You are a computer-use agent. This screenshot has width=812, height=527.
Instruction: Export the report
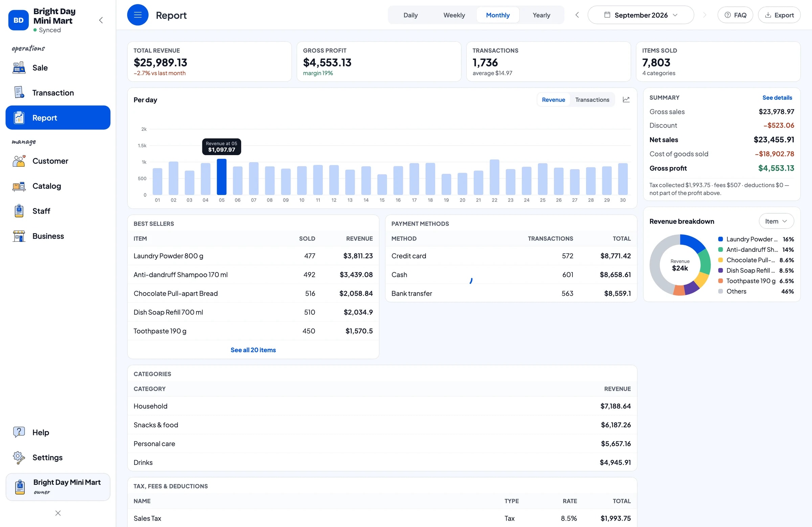click(779, 15)
